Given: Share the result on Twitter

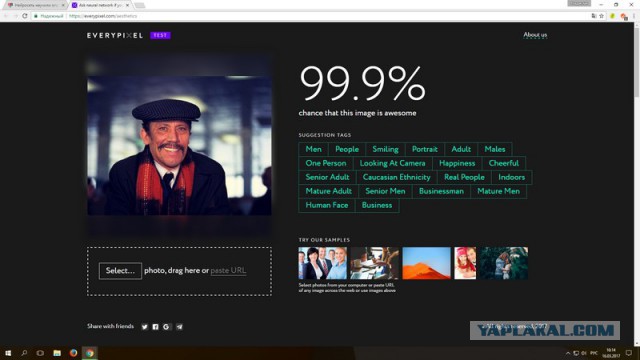Looking at the screenshot, I should tap(144, 327).
